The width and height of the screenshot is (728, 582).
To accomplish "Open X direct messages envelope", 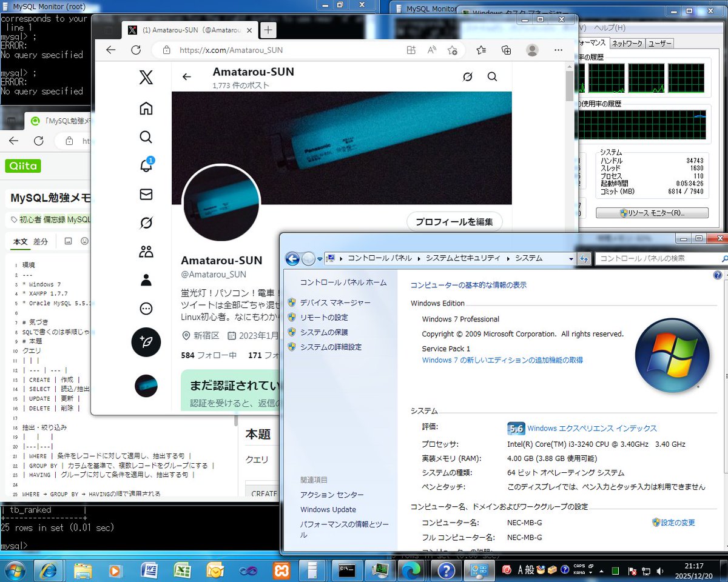I will point(146,195).
